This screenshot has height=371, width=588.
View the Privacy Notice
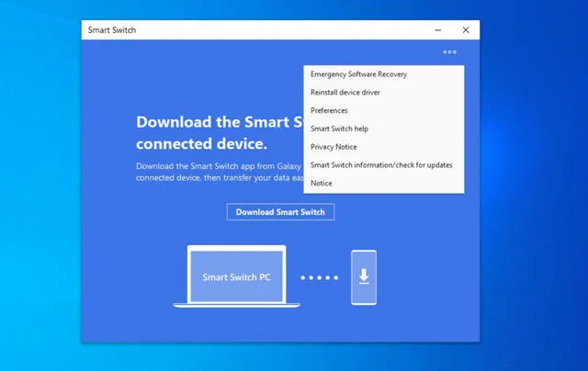coord(384,147)
